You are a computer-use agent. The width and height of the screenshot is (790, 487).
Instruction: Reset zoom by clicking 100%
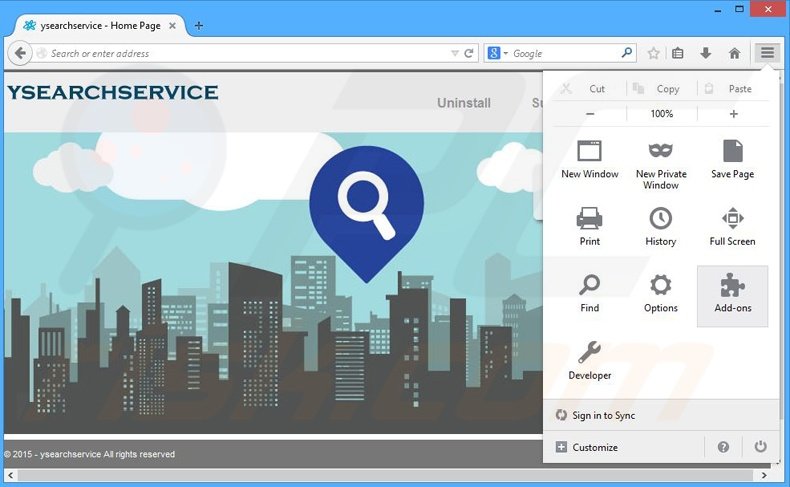point(662,114)
